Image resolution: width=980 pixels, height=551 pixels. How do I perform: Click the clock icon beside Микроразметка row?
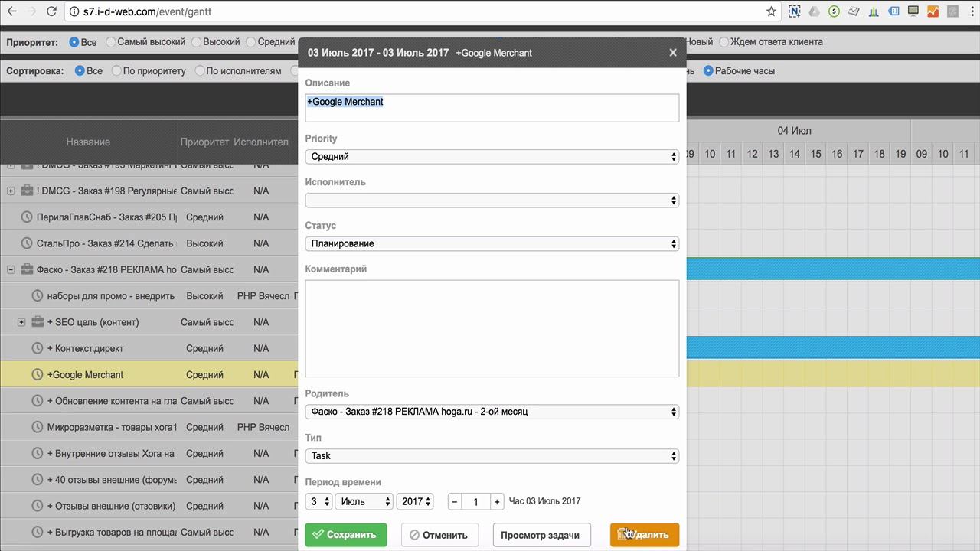pyautogui.click(x=37, y=427)
